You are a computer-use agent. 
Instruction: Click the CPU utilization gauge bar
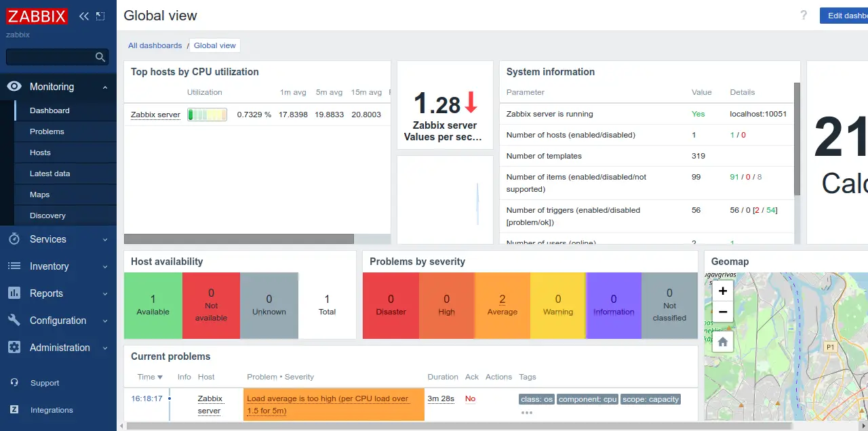pos(207,115)
